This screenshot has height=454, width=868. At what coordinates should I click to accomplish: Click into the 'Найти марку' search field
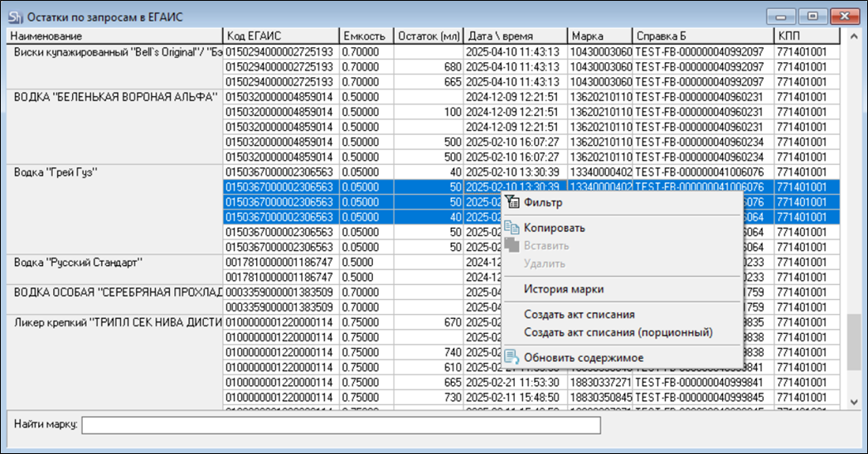click(340, 425)
